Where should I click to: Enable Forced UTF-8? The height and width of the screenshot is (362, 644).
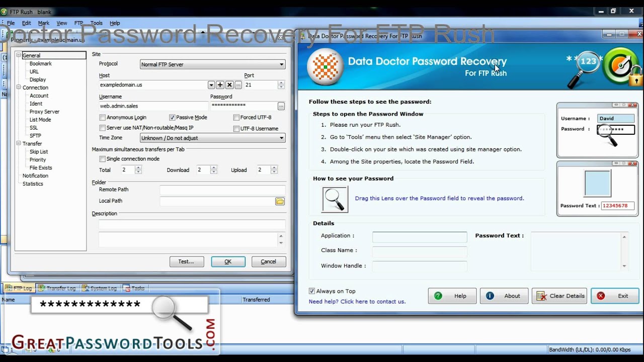click(236, 118)
